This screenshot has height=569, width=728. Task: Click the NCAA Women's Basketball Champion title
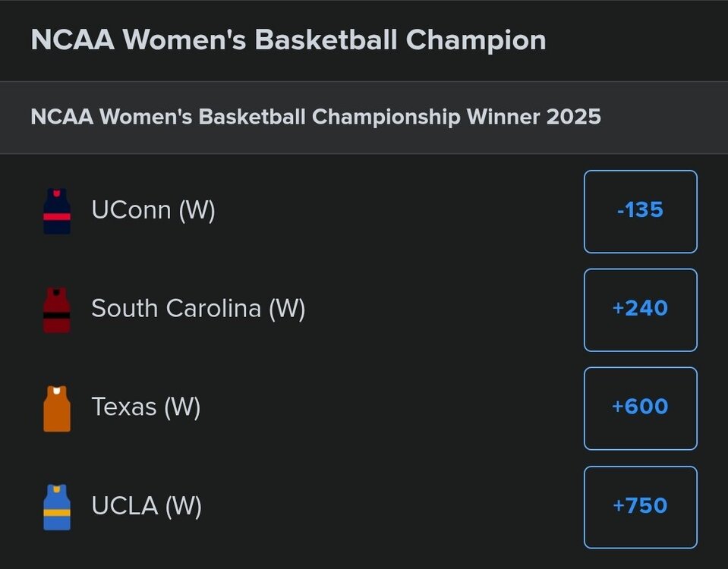[288, 40]
